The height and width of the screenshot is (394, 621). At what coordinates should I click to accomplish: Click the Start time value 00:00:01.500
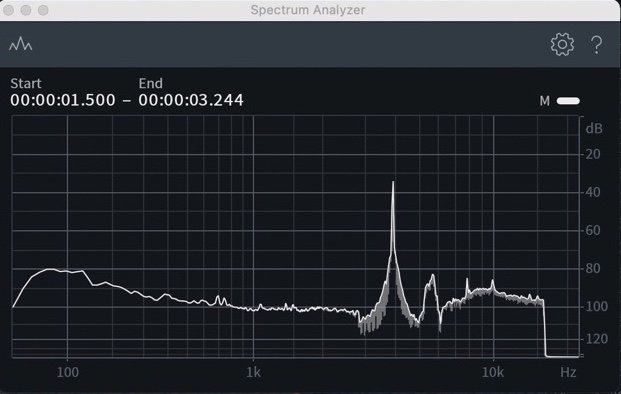(63, 100)
